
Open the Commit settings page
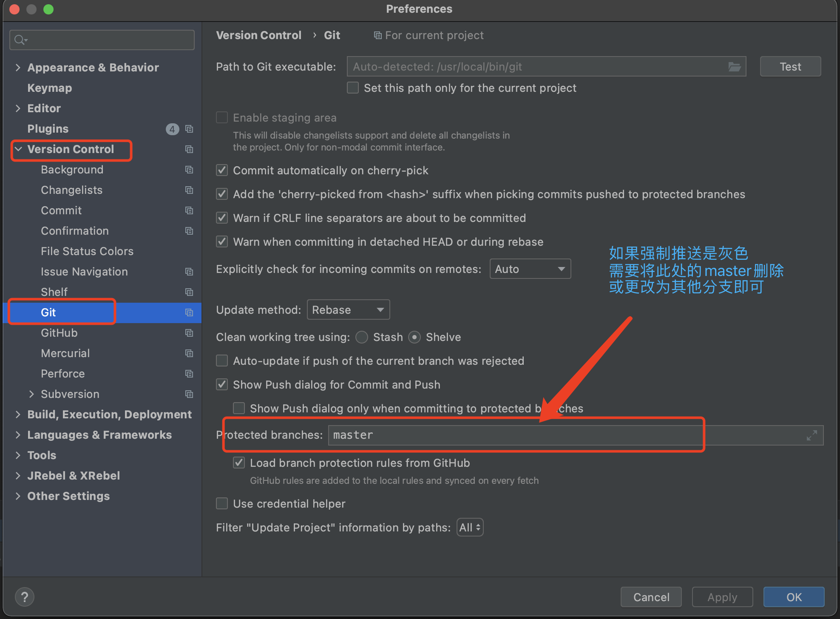click(x=61, y=210)
